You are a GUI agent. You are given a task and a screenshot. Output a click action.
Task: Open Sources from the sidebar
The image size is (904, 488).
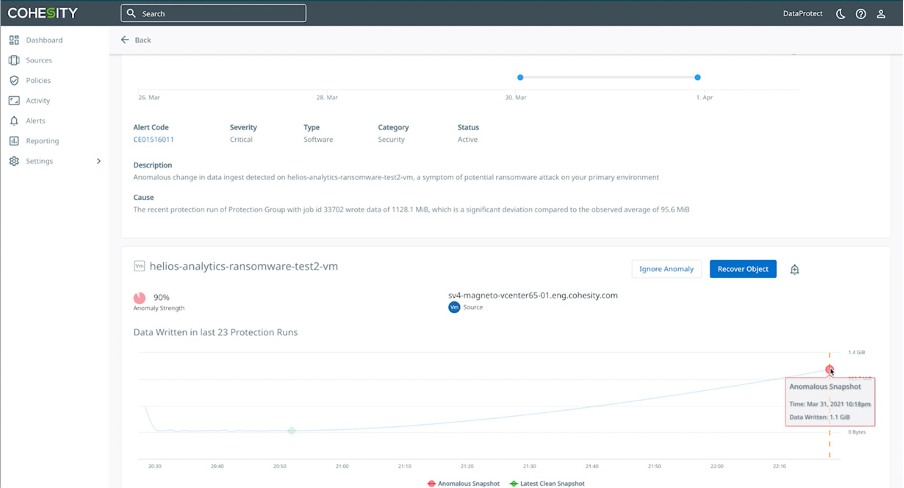click(39, 60)
